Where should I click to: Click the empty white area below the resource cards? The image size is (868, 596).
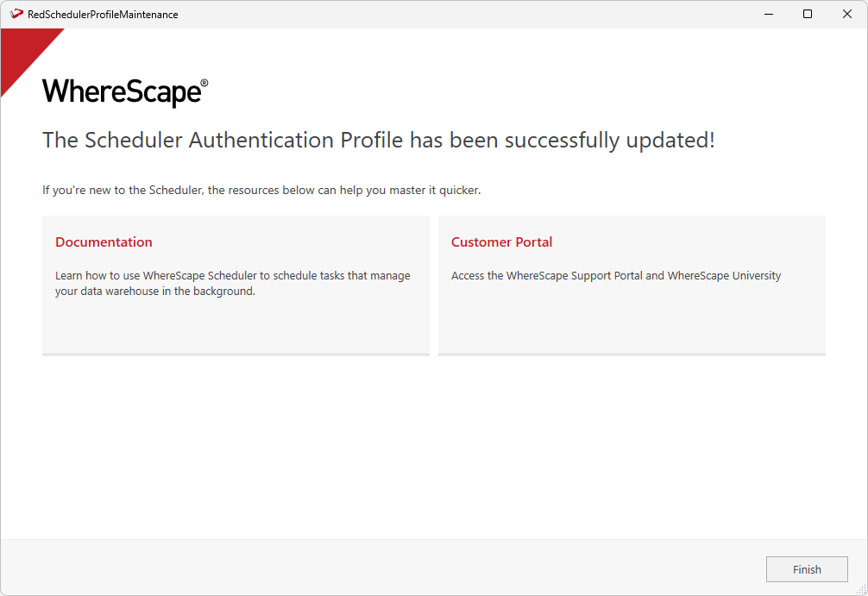pos(433,447)
